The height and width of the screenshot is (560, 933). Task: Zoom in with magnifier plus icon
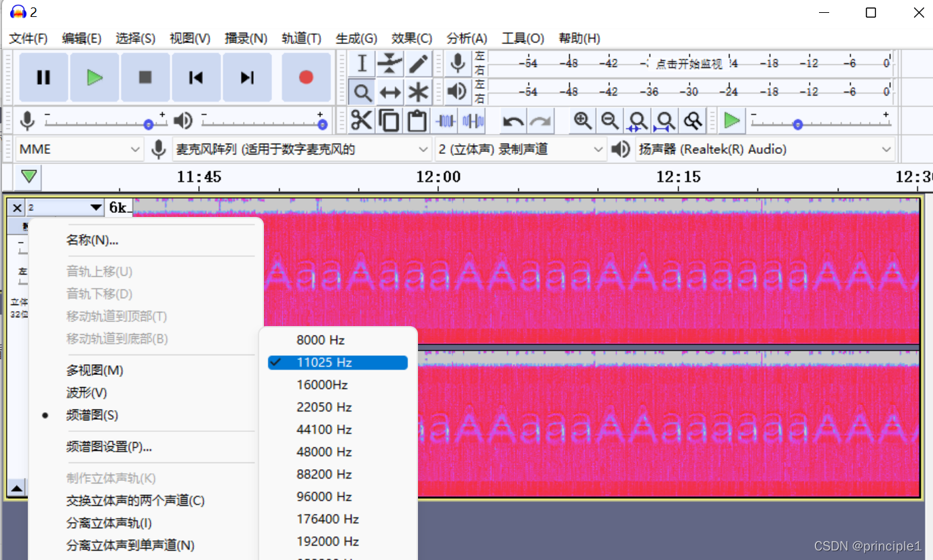(582, 121)
